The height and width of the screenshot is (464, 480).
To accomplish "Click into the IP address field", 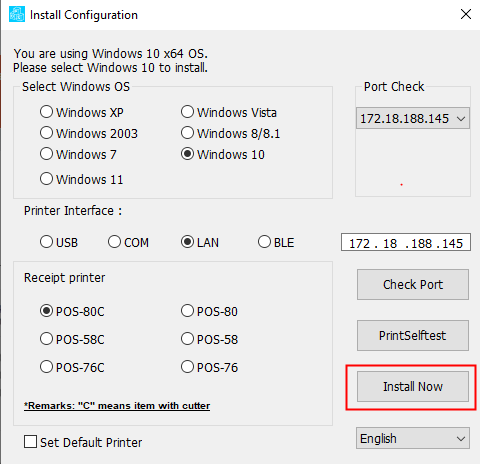I will pyautogui.click(x=406, y=242).
